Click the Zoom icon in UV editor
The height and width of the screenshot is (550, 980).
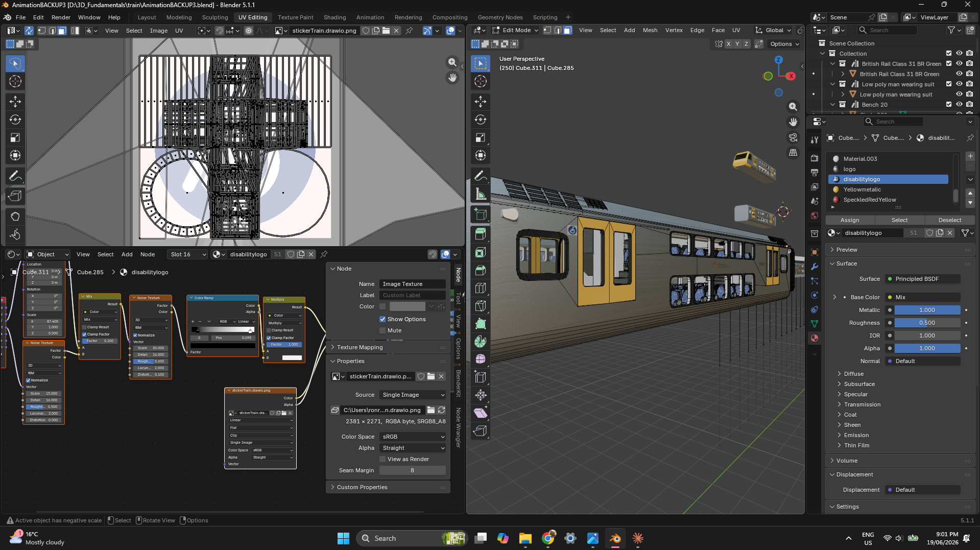tap(452, 62)
